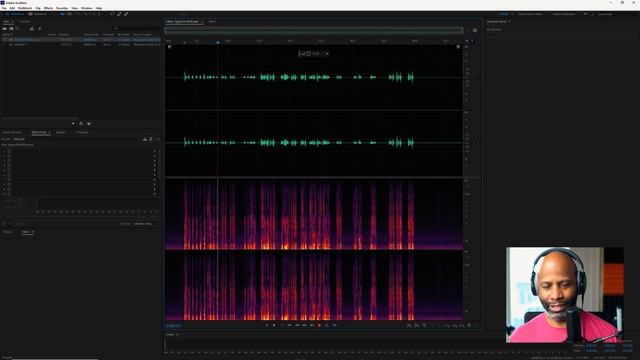The image size is (640, 360).
Task: Switch to the Markers tab
Action: [x=61, y=132]
